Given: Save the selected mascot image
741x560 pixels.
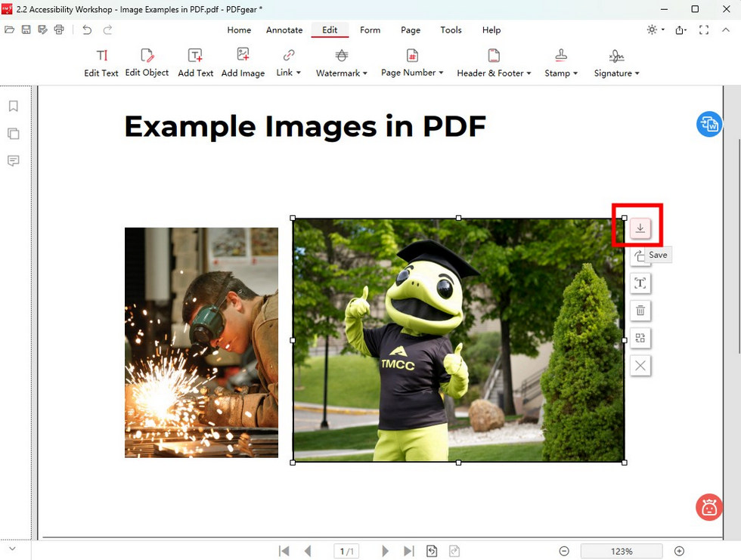Looking at the screenshot, I should coord(640,227).
